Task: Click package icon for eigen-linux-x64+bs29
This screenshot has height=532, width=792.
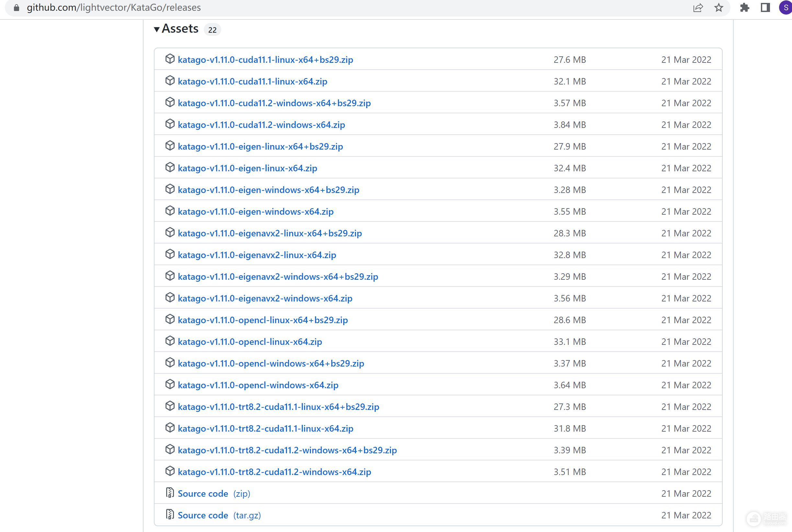Action: tap(170, 146)
